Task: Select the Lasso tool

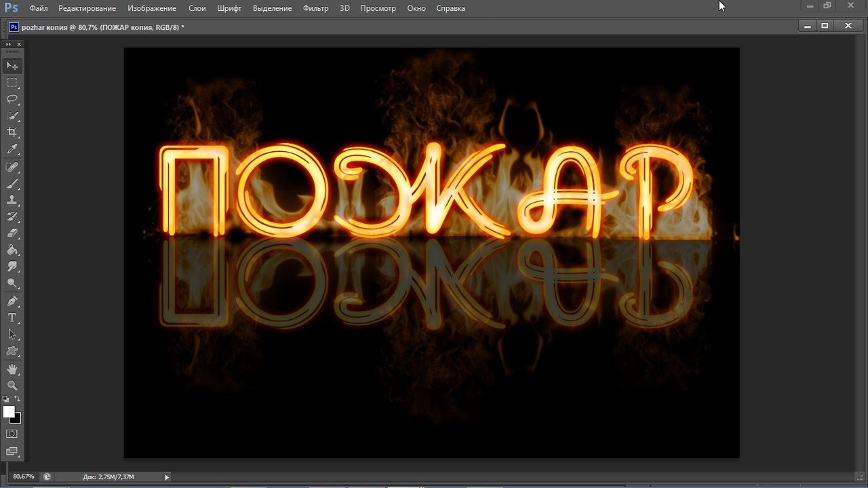Action: 12,99
